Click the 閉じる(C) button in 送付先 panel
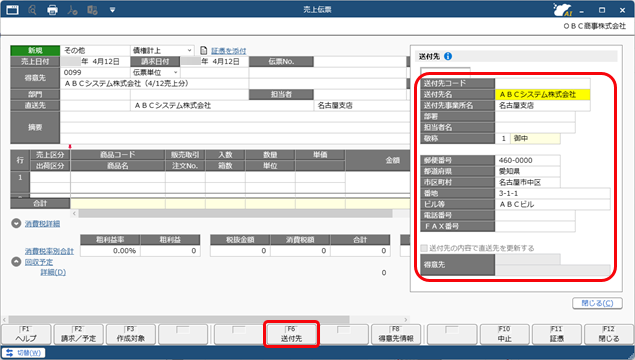Image resolution: width=635 pixels, height=360 pixels. tap(597, 303)
